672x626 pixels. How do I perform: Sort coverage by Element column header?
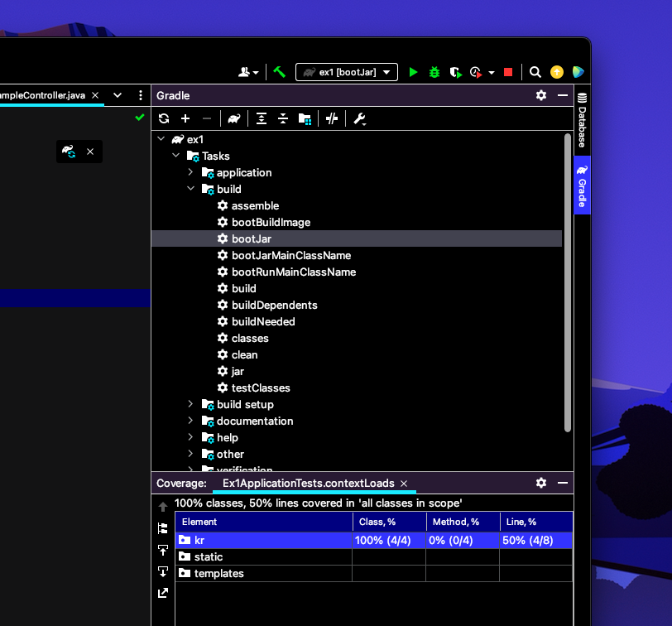[264, 522]
